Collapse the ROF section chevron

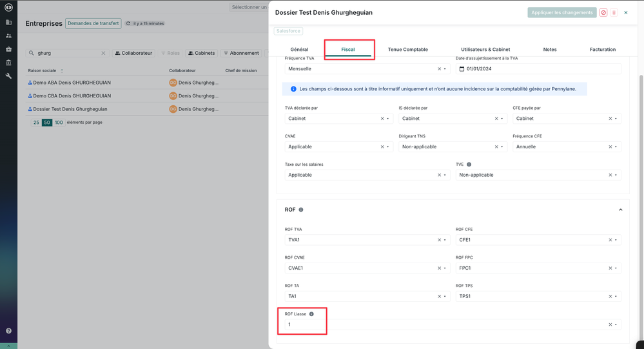[620, 210]
